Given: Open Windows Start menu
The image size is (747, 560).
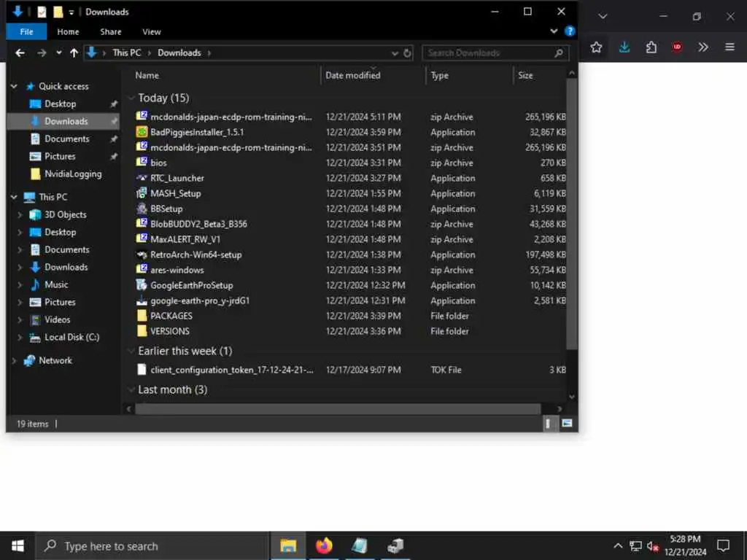Looking at the screenshot, I should coord(18,545).
